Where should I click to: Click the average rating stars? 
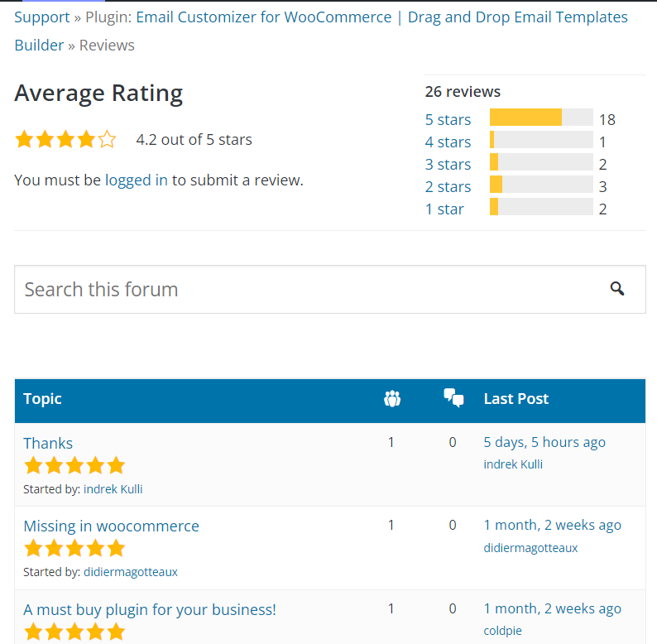(x=65, y=140)
